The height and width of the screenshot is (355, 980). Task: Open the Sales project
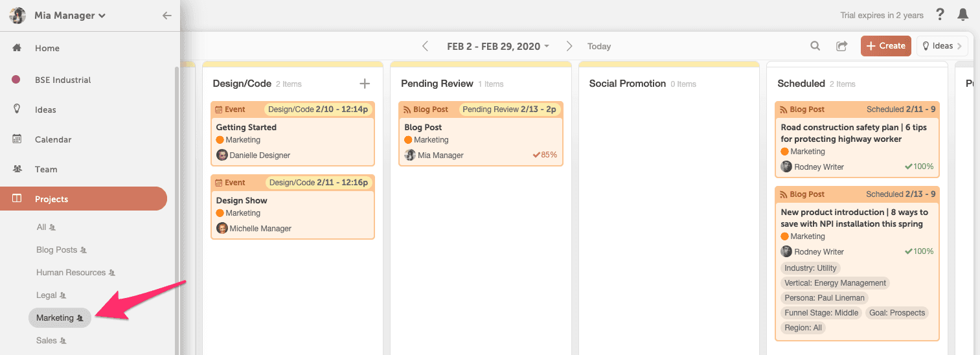(51, 340)
